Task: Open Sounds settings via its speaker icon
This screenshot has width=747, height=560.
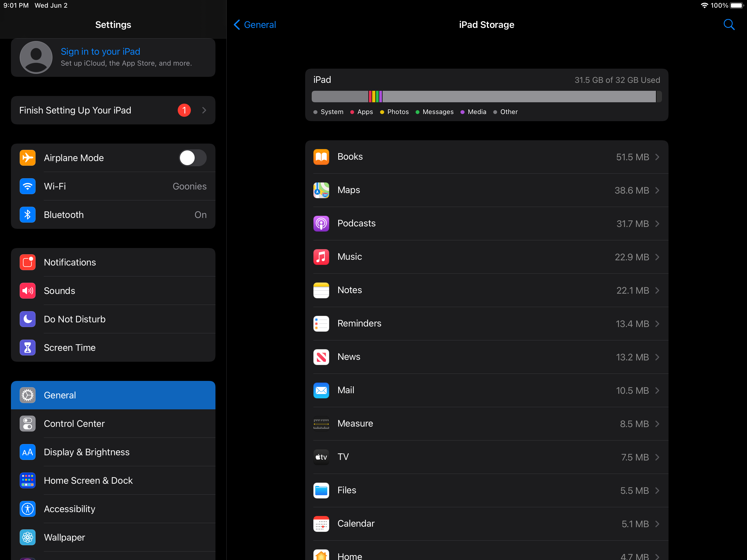Action: tap(27, 290)
